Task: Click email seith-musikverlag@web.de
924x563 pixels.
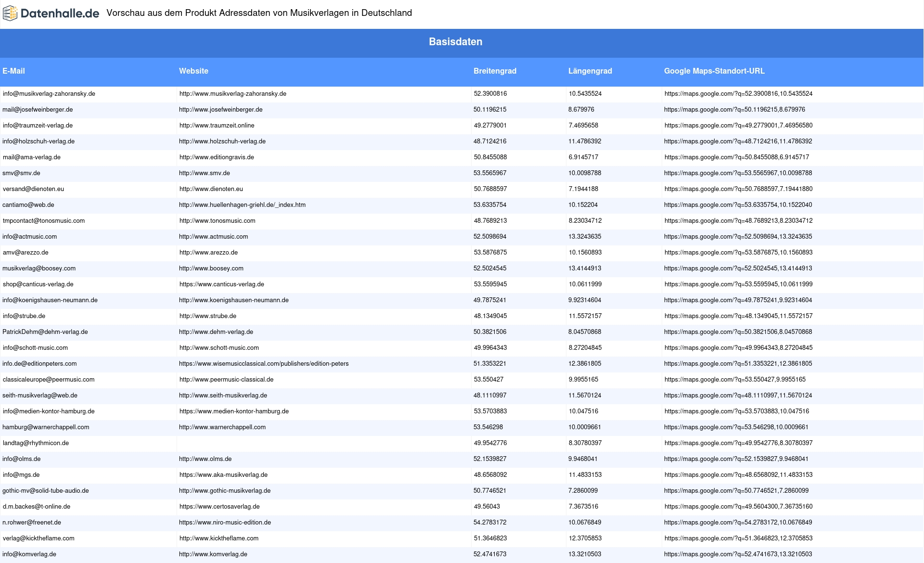Action: tap(40, 396)
